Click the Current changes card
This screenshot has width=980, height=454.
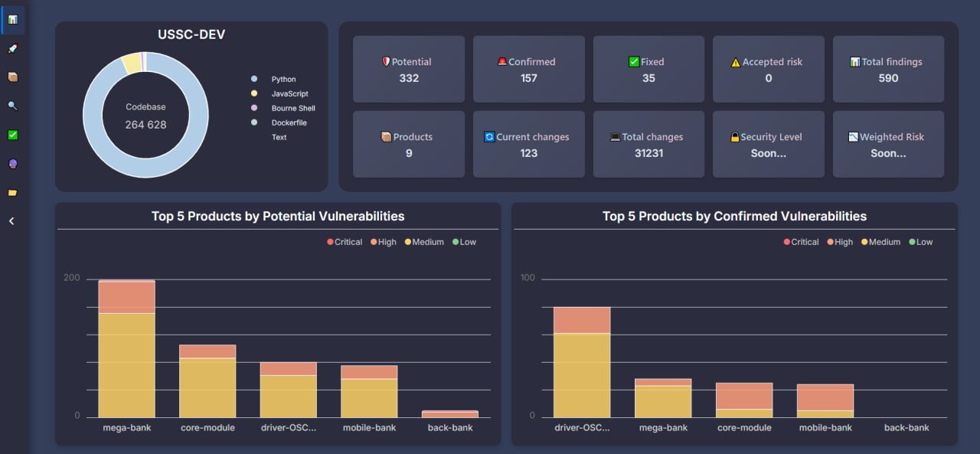click(x=528, y=144)
